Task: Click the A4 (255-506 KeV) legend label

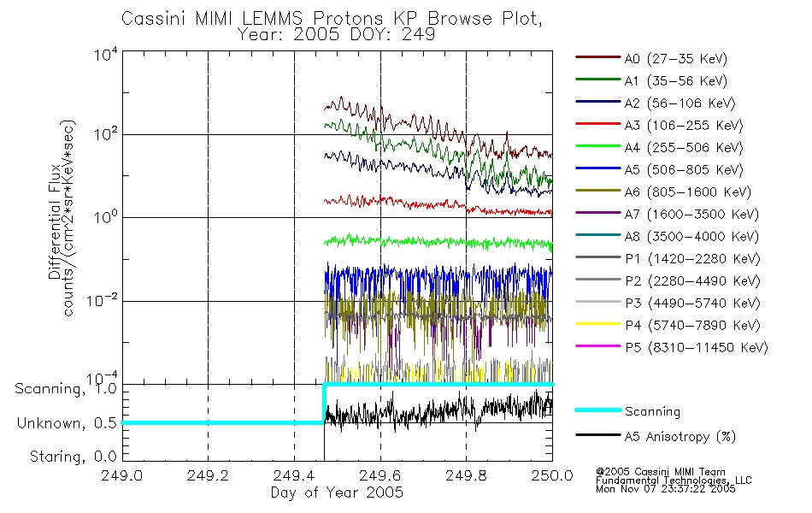Action: tap(684, 148)
